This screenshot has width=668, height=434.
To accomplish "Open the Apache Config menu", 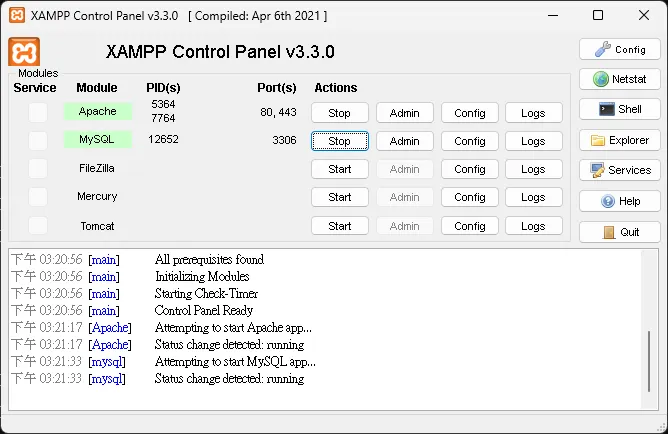I will tap(469, 113).
